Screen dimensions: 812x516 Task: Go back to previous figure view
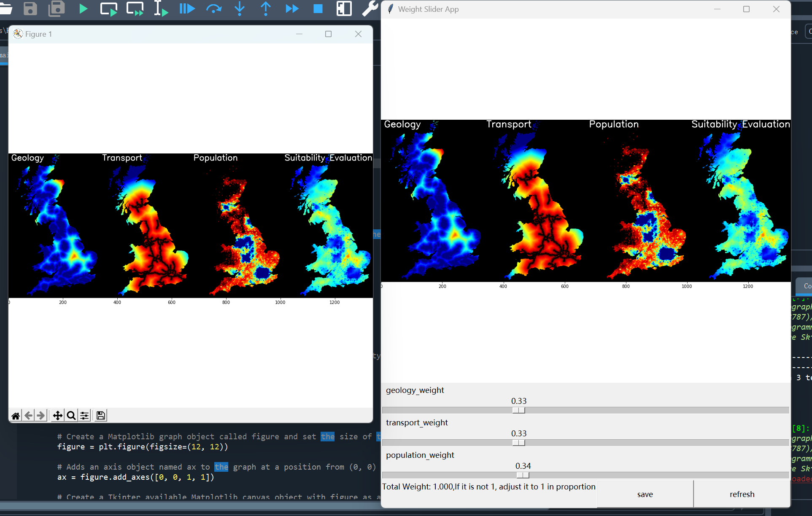[x=28, y=415]
